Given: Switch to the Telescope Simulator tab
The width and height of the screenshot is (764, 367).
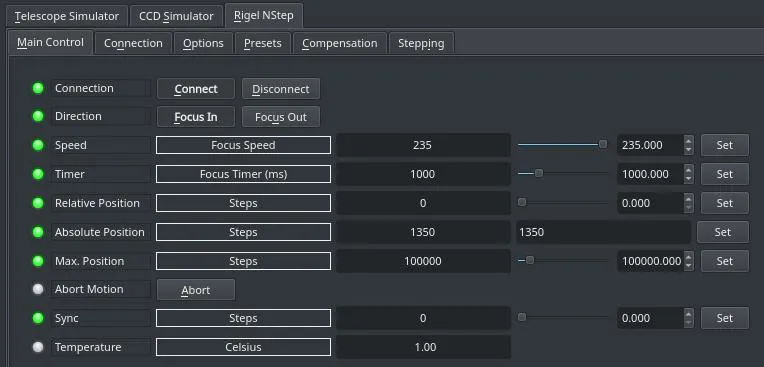Looking at the screenshot, I should (x=67, y=16).
